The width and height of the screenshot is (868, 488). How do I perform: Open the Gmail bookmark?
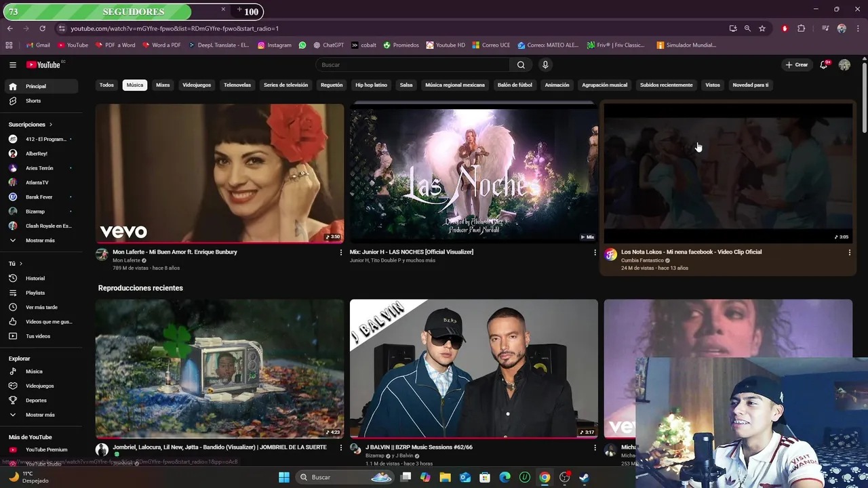(38, 45)
